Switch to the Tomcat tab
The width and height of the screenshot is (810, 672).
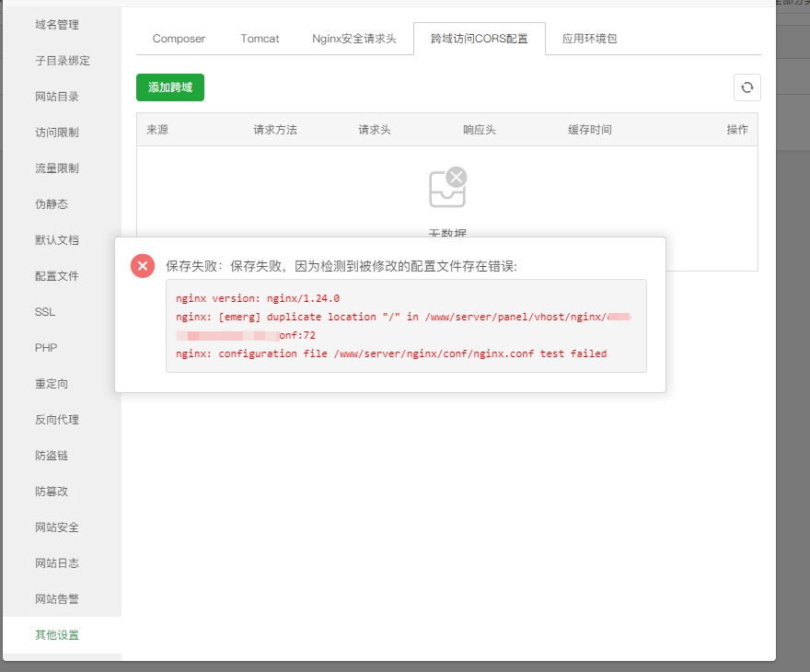[x=260, y=39]
